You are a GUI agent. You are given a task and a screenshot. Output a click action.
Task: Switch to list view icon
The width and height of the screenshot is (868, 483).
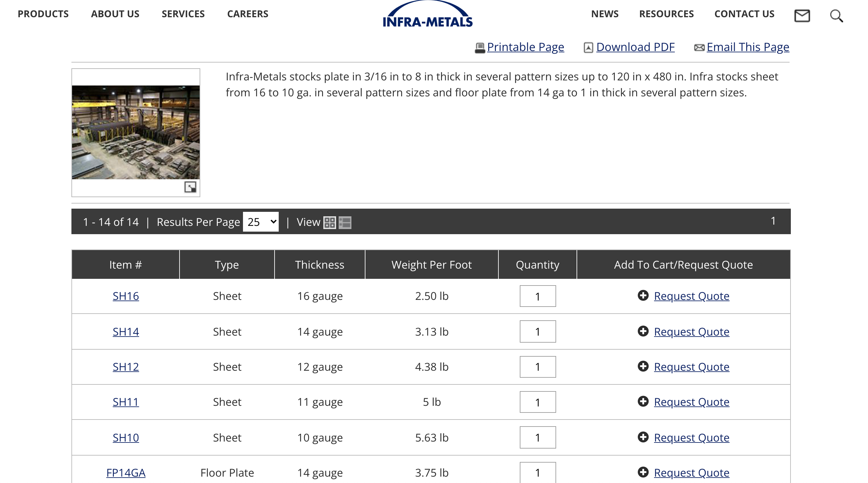(345, 222)
